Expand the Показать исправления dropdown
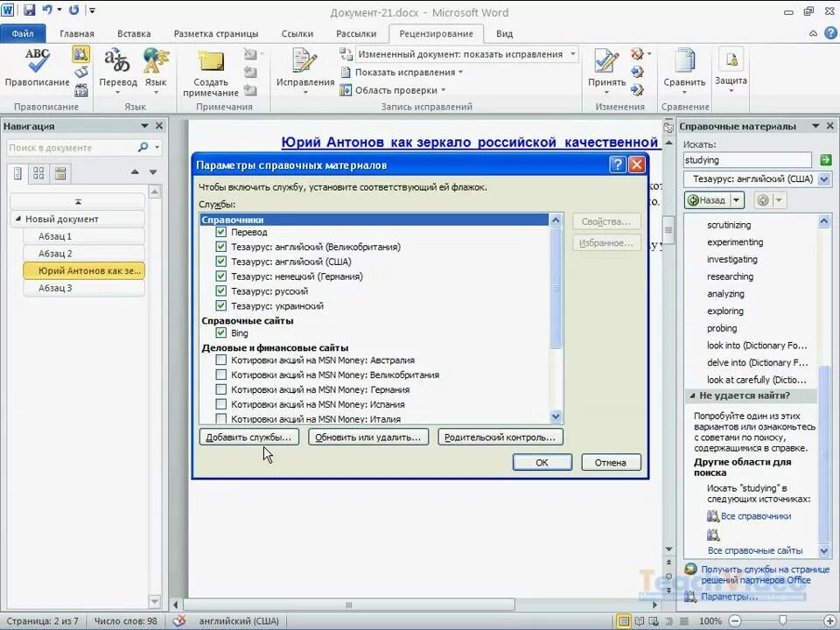Viewport: 840px width, 630px height. coord(460,73)
